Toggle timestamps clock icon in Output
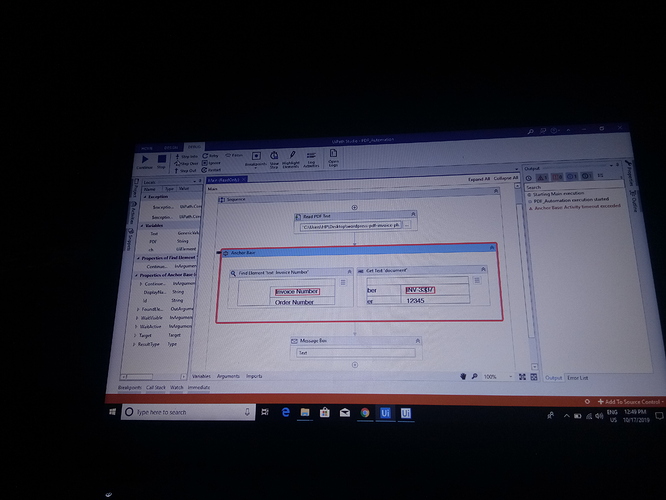 [529, 178]
